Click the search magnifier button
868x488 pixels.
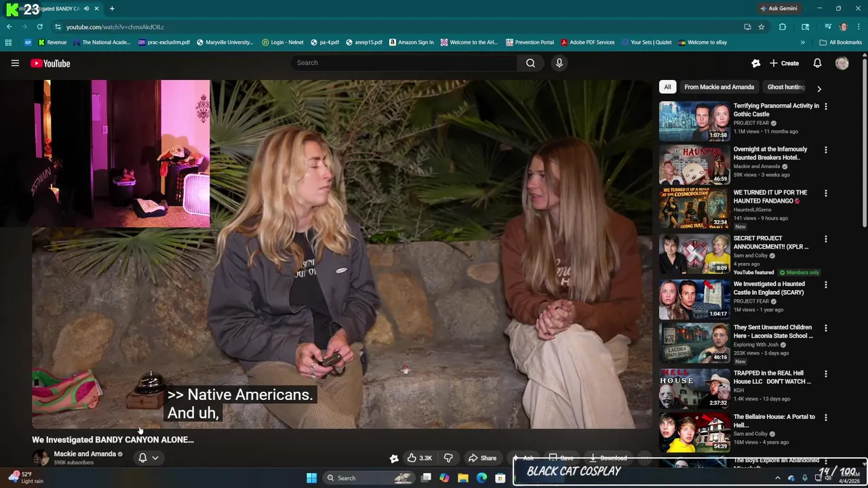click(x=530, y=63)
